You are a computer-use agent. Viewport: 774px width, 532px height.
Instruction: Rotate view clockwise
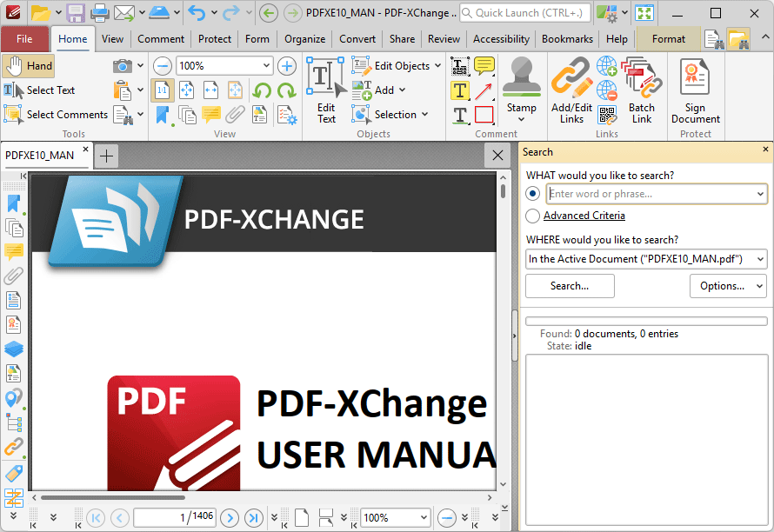tap(286, 90)
